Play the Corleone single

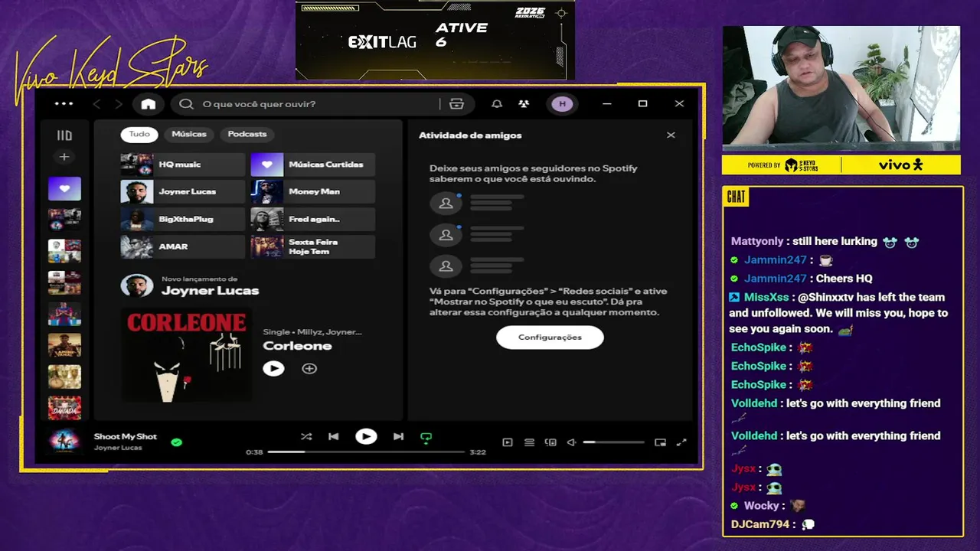coord(273,369)
